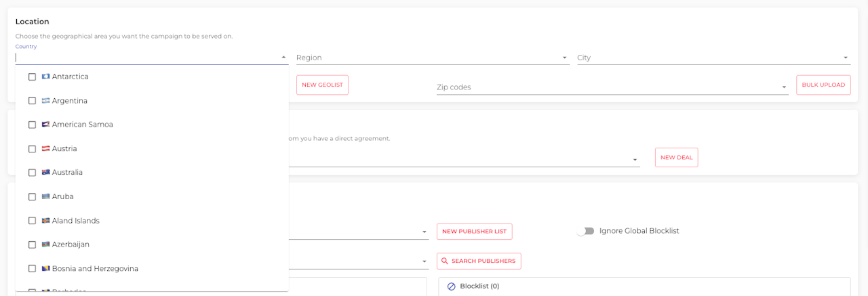Tick the Aland Islands checkbox
This screenshot has width=868, height=296.
coord(32,221)
